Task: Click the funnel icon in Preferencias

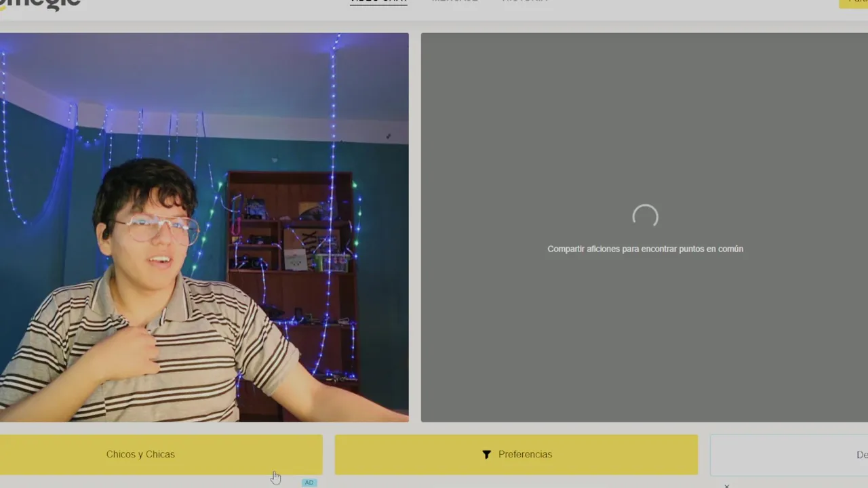Action: pyautogui.click(x=486, y=455)
